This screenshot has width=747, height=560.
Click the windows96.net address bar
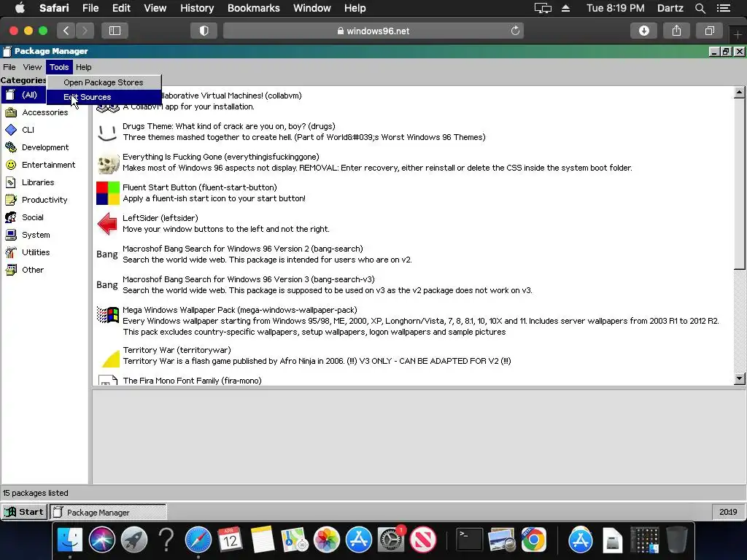pos(373,31)
